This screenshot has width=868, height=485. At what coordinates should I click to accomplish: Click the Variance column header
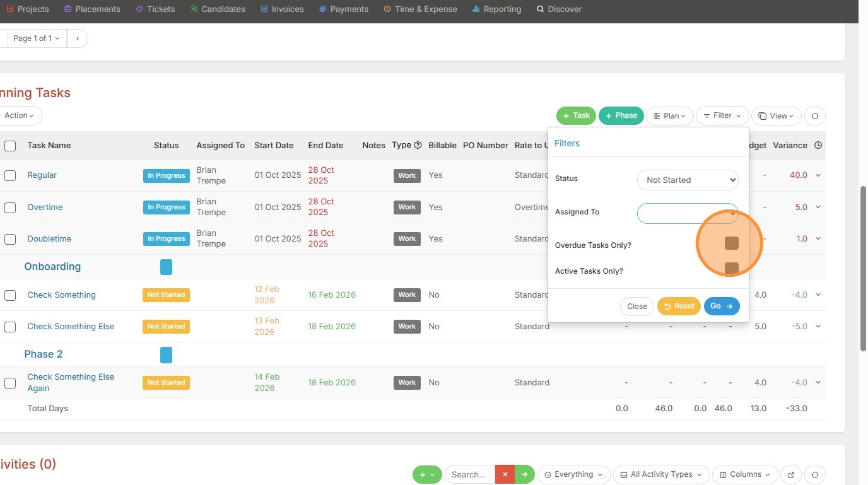click(x=790, y=146)
